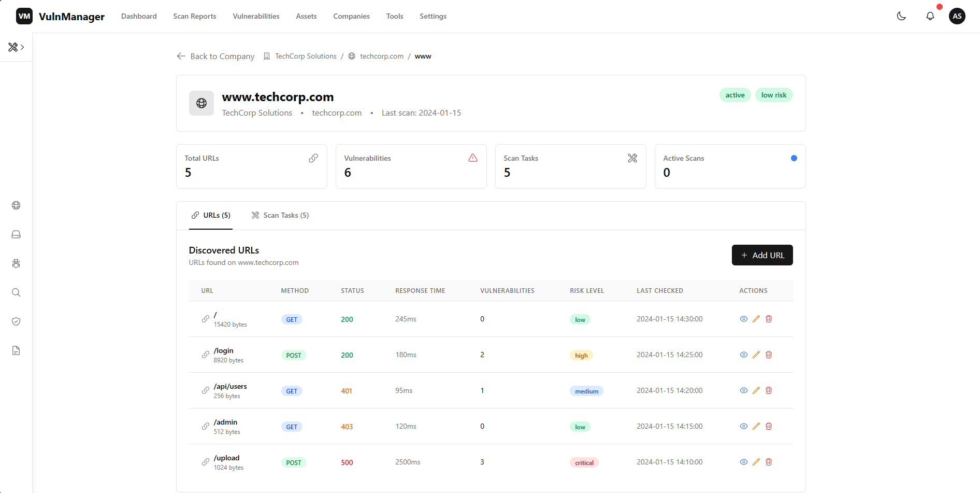This screenshot has width=980, height=493.
Task: View details of the /admin URL
Action: click(x=744, y=426)
